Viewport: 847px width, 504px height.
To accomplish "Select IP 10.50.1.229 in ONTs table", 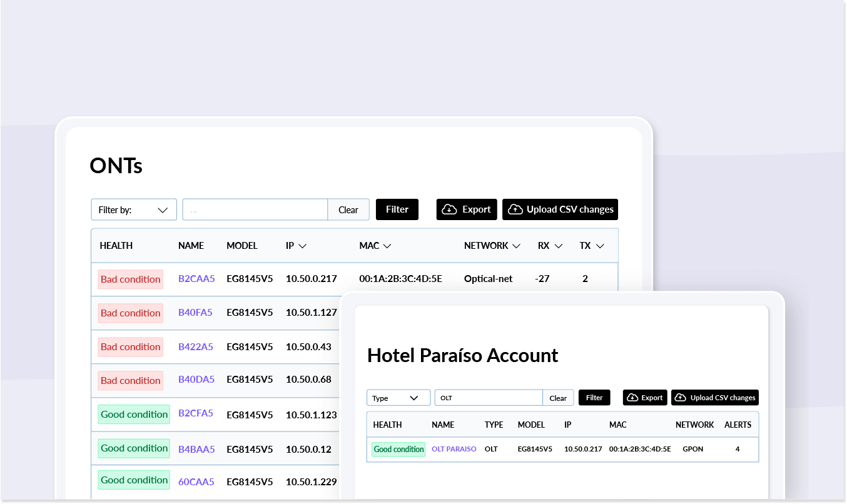I will pyautogui.click(x=312, y=481).
